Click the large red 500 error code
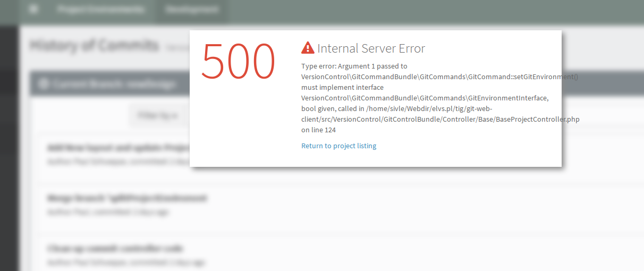 click(x=239, y=61)
